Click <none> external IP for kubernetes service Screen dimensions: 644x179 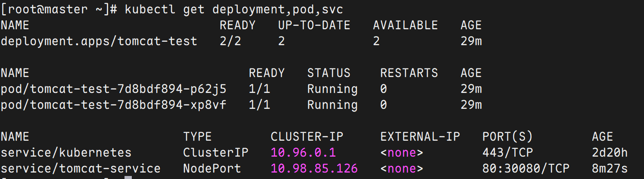402,153
